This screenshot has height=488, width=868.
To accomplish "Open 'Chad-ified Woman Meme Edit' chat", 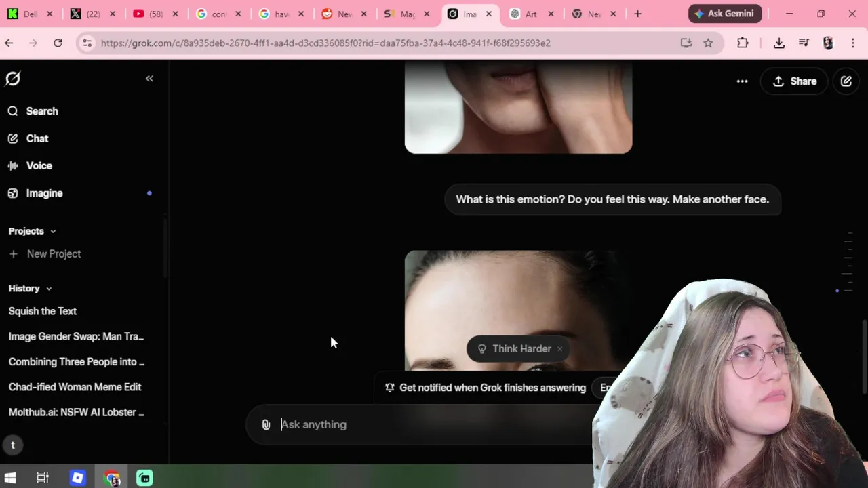I will 75,387.
